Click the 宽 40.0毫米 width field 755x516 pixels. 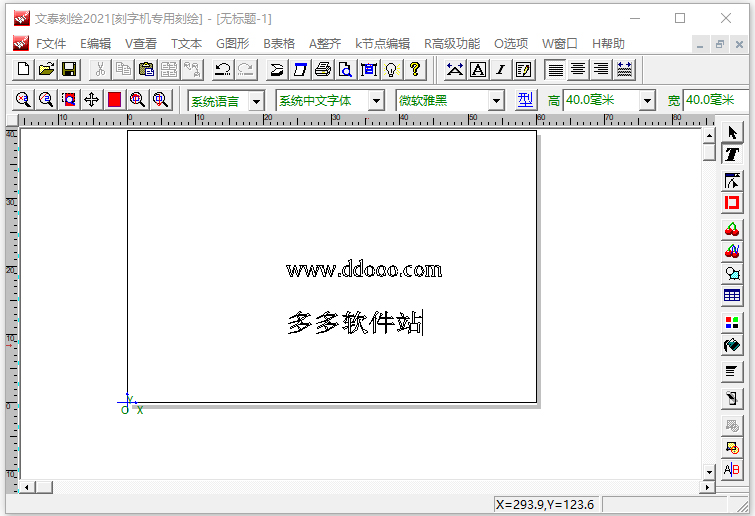716,100
